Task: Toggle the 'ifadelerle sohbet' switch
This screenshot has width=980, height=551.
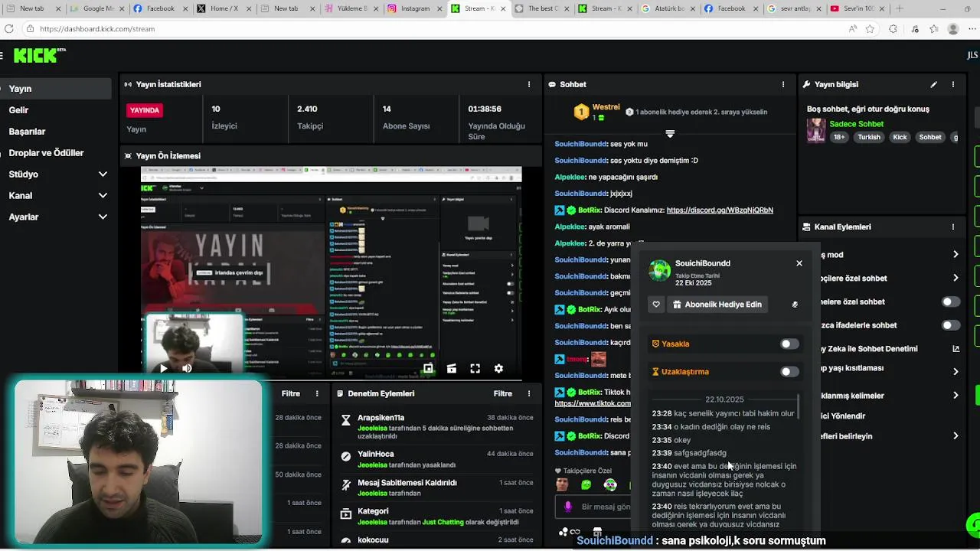Action: click(950, 325)
